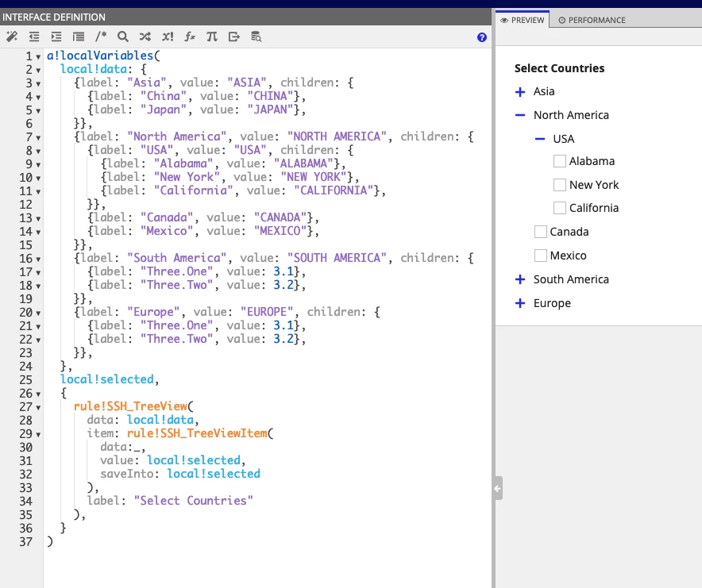Click the saveInto: local!selected line
Image resolution: width=702 pixels, height=588 pixels.
tap(180, 474)
